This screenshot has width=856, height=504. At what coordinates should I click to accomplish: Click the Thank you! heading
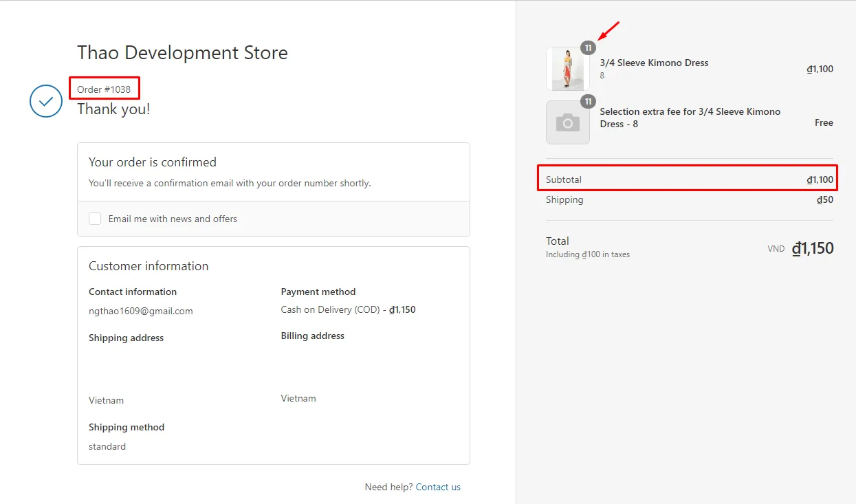click(x=113, y=109)
